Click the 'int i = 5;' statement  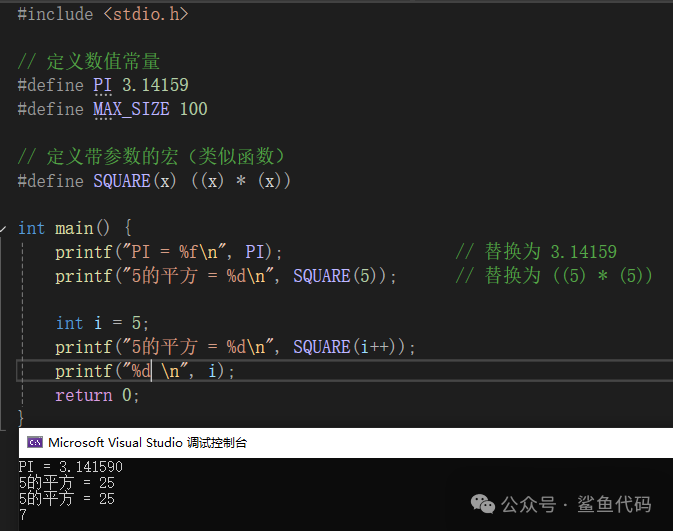(x=102, y=323)
